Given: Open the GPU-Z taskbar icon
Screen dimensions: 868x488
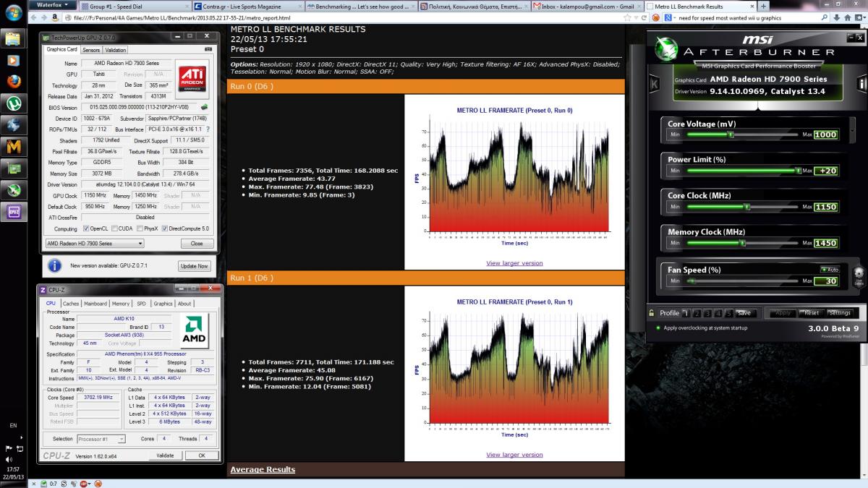Looking at the screenshot, I should [13, 168].
